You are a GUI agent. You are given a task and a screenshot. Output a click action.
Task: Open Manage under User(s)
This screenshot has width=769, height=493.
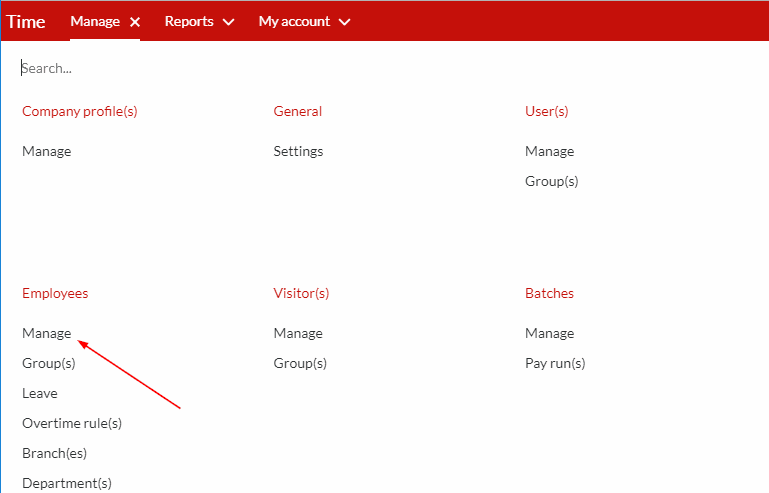(x=550, y=151)
